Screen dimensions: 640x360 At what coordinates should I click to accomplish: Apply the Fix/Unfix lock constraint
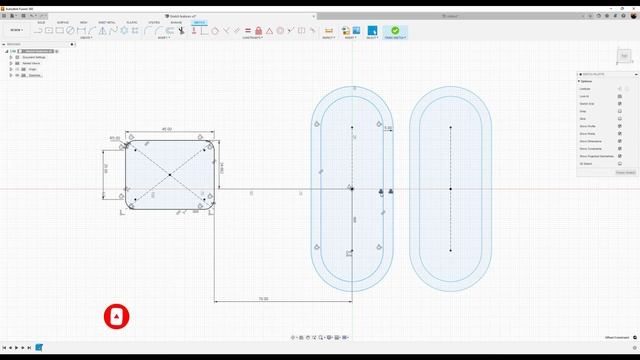coord(258,31)
